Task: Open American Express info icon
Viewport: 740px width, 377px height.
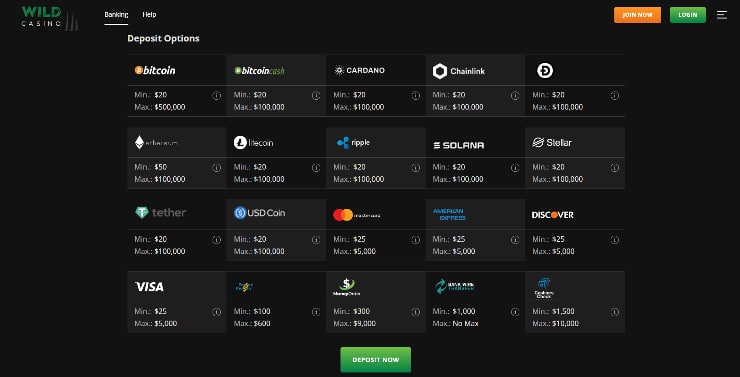Action: pyautogui.click(x=515, y=240)
